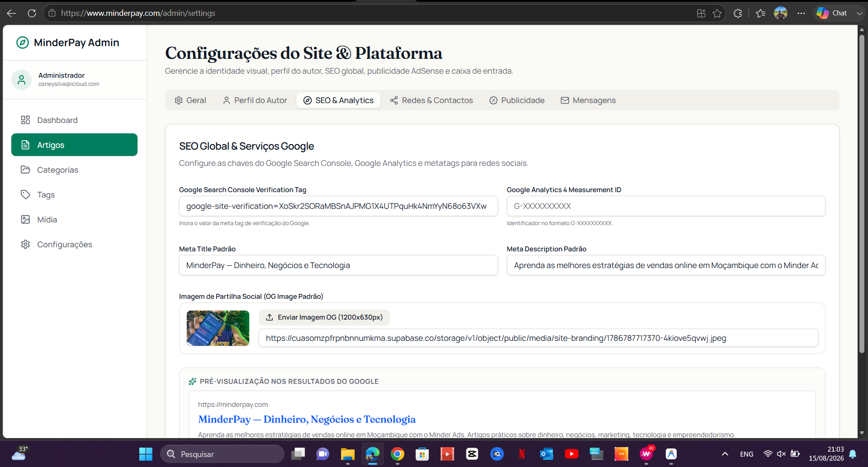The height and width of the screenshot is (467, 868).
Task: Focus the Meta Title Padrão field
Action: click(338, 265)
